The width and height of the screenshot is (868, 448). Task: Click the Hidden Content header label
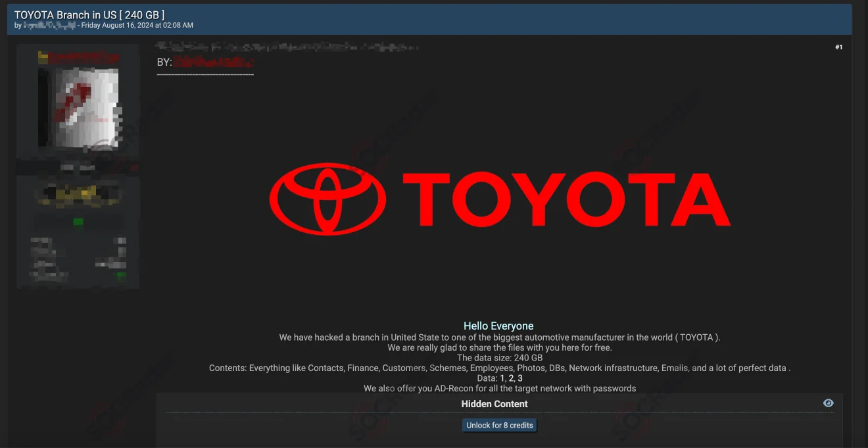pyautogui.click(x=494, y=404)
